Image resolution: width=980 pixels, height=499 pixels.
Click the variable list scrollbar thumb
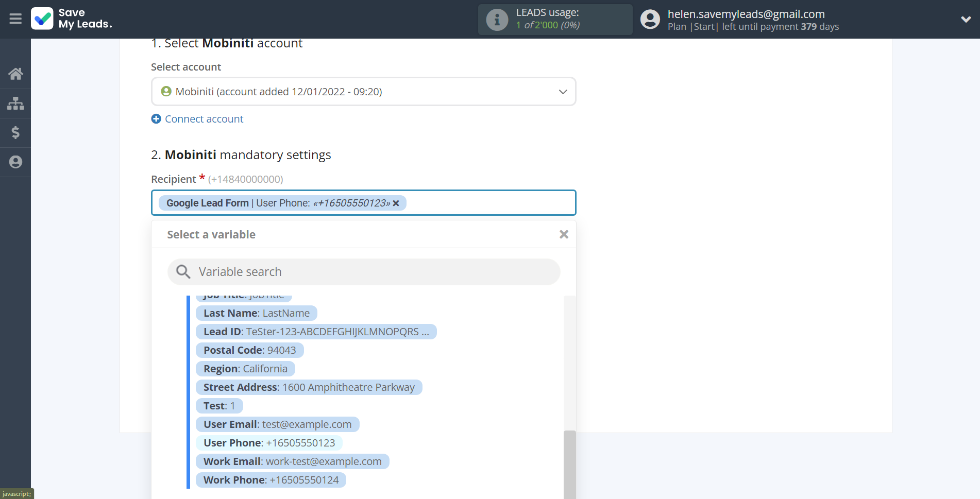[x=569, y=464]
